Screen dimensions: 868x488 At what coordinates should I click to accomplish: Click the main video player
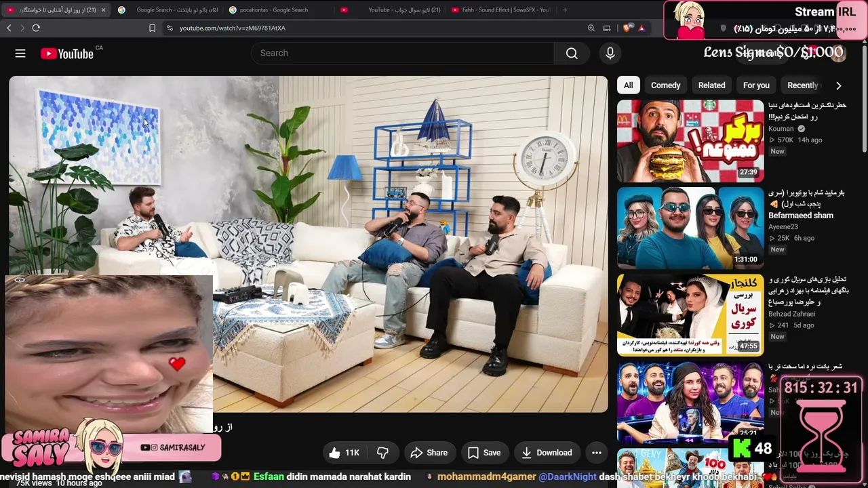coord(309,244)
